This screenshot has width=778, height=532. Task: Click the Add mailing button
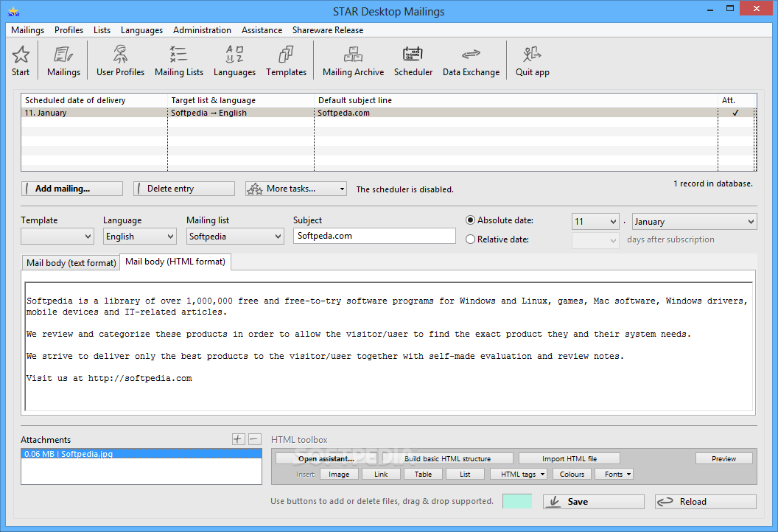click(72, 189)
